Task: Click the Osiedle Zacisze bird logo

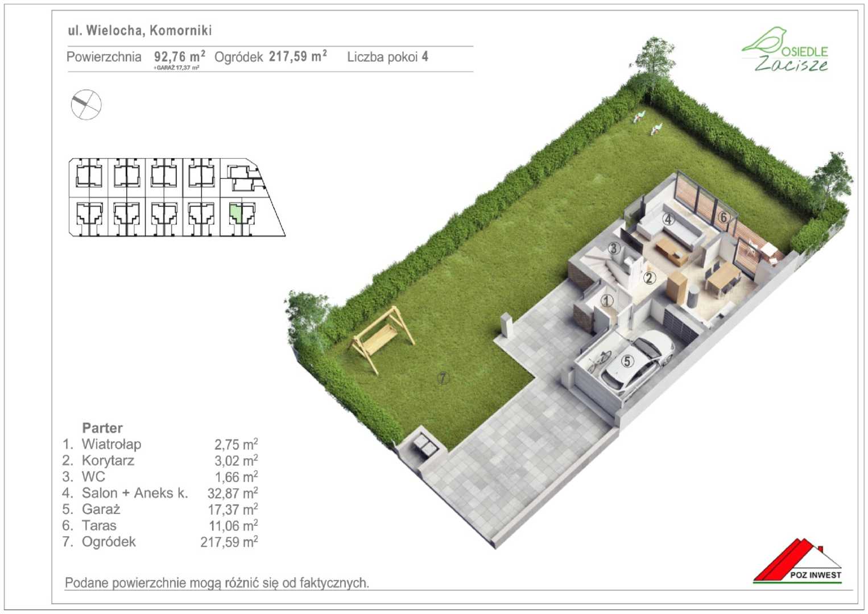Action: point(785,49)
